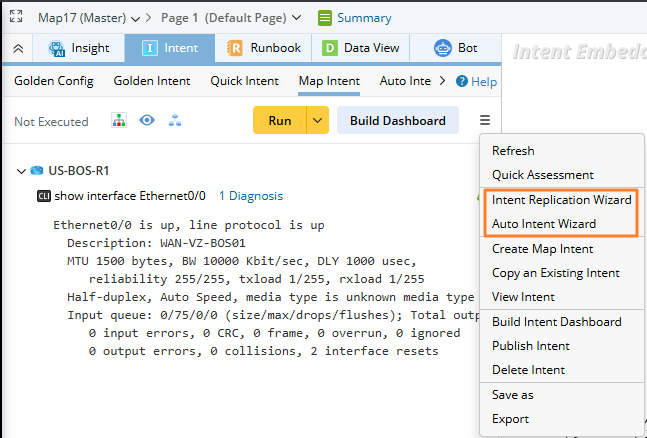Choose Quick Assessment from the menu
Viewport: 647px width, 438px height.
click(x=562, y=175)
